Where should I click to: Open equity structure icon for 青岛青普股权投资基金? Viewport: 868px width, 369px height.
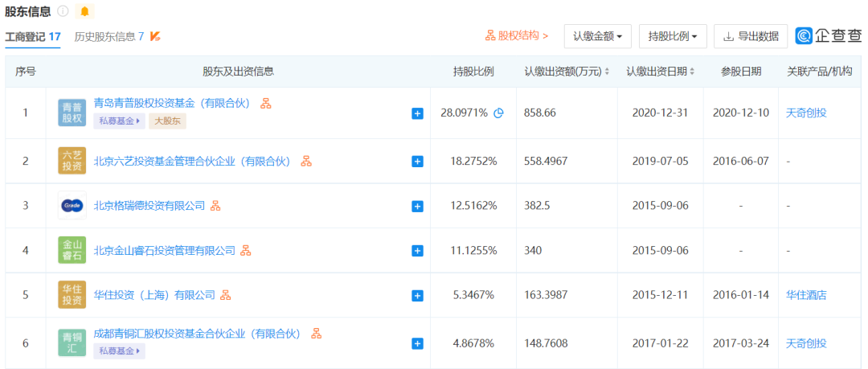point(266,103)
